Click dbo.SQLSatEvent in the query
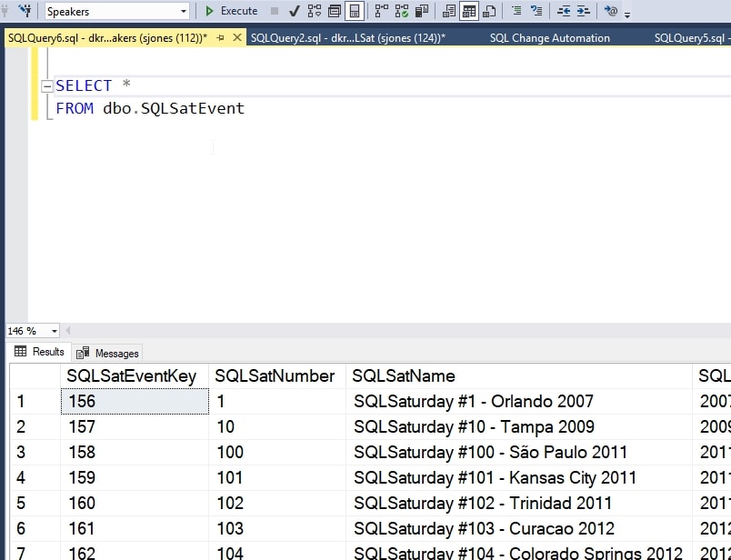Viewport: 731px width, 560px height. click(x=174, y=108)
